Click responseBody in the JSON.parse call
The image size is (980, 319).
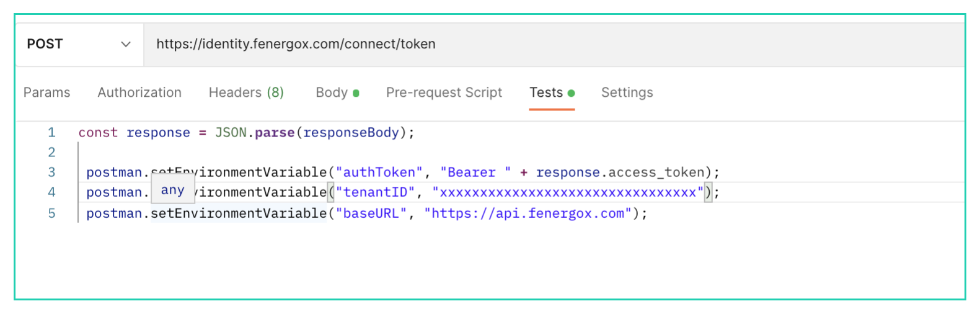coord(351,132)
